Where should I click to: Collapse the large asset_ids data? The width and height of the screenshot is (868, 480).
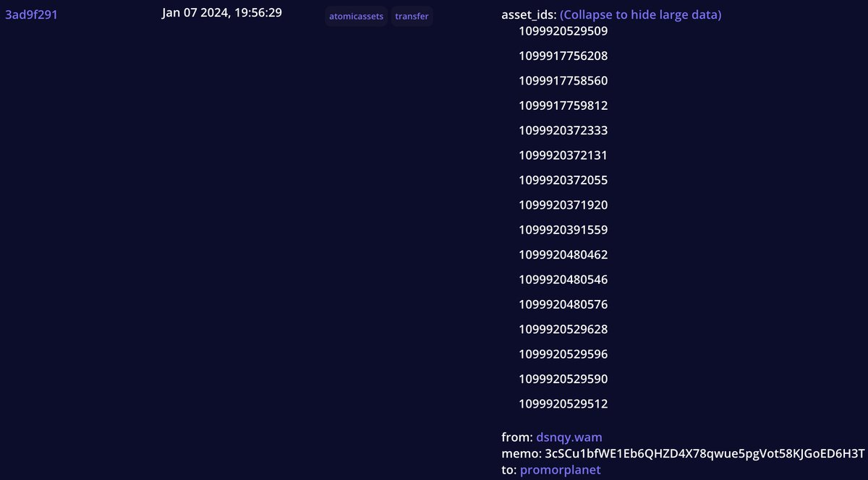pyautogui.click(x=641, y=15)
